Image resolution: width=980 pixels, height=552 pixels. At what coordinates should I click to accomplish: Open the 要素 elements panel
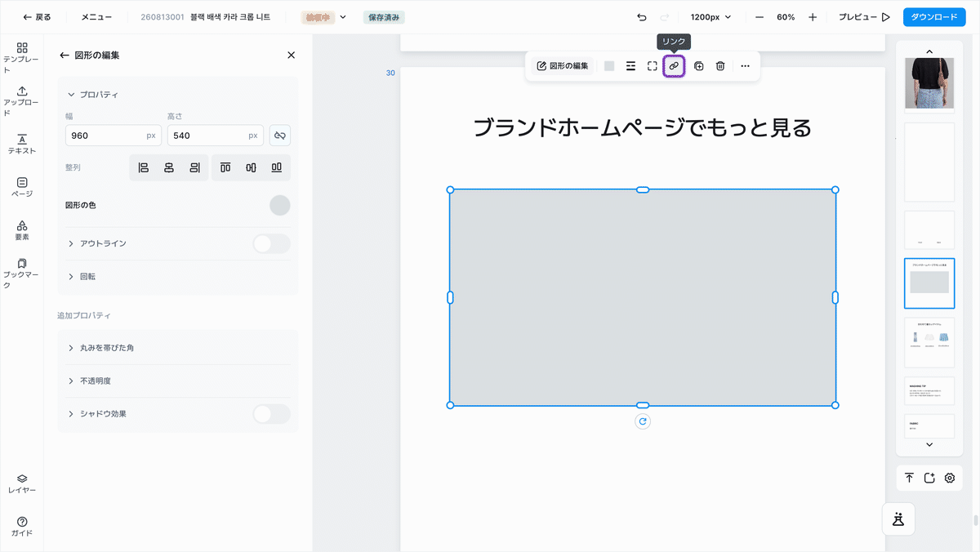click(22, 230)
